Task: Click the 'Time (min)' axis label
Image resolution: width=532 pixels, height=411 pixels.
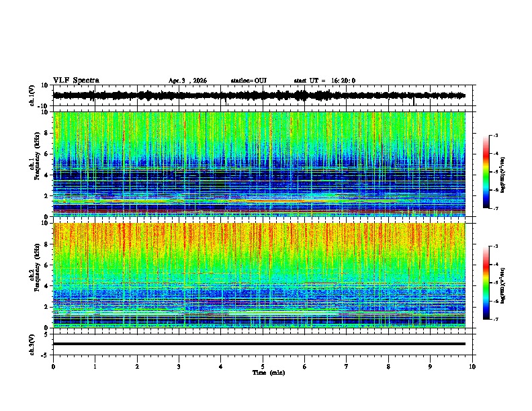Action: click(x=269, y=373)
